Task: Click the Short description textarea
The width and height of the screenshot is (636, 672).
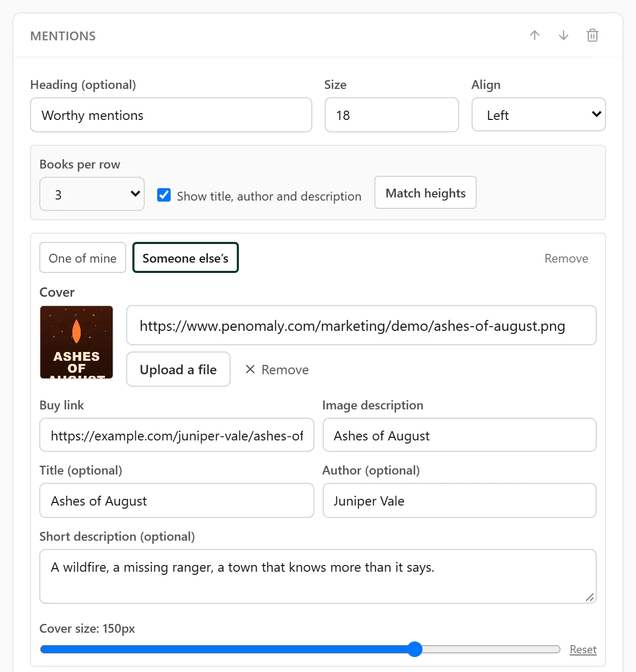Action: pyautogui.click(x=318, y=576)
